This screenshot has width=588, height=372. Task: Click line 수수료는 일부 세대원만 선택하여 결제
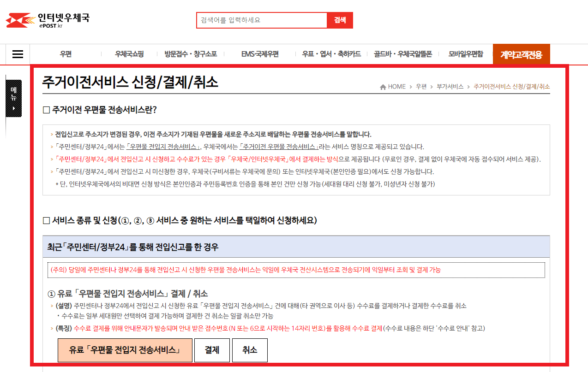click(165, 316)
